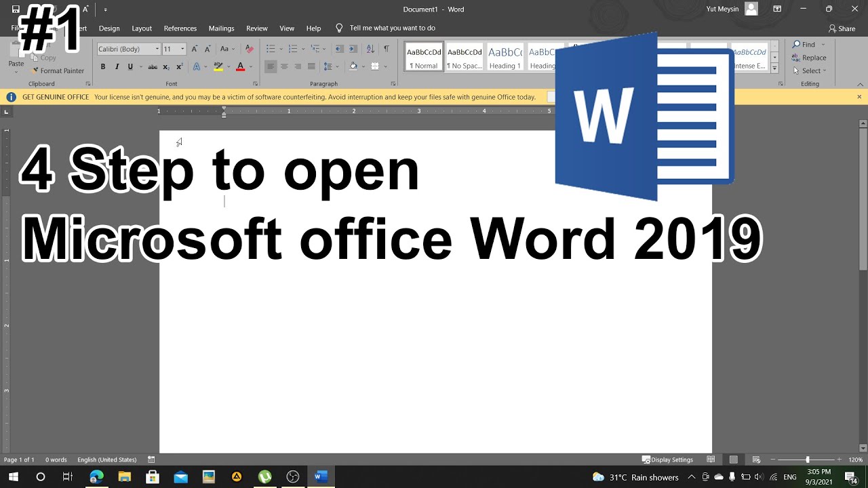Toggle Strikethrough formatting
Viewport: 868px width, 488px height.
click(153, 66)
